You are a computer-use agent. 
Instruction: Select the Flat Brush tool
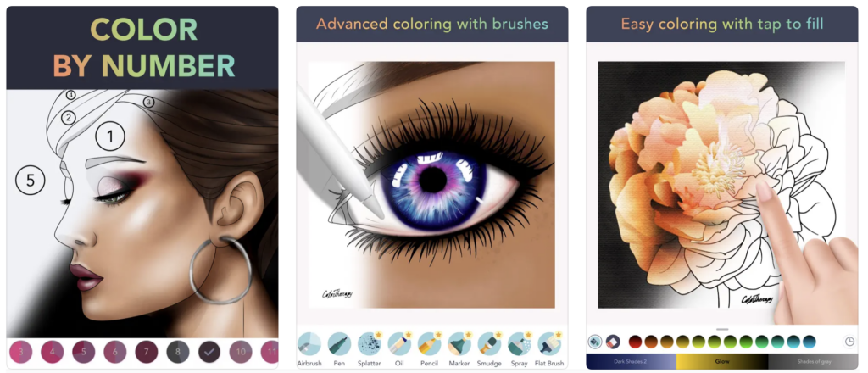click(x=549, y=343)
